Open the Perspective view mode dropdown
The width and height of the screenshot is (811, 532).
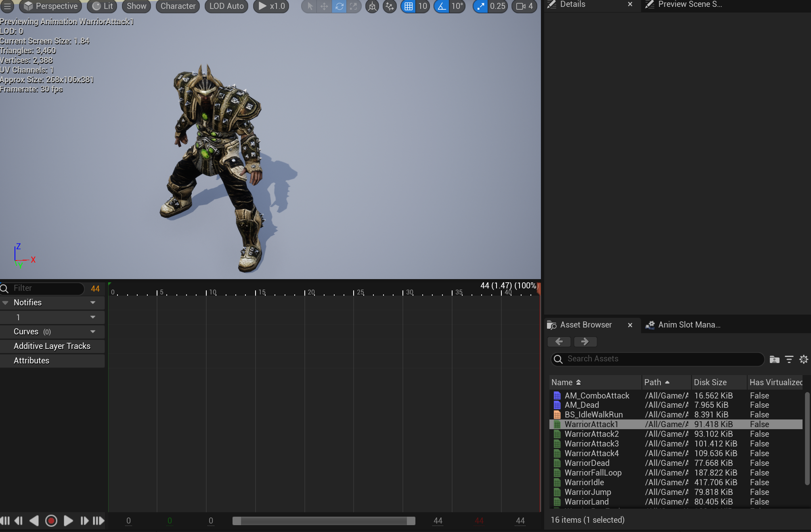[50, 6]
